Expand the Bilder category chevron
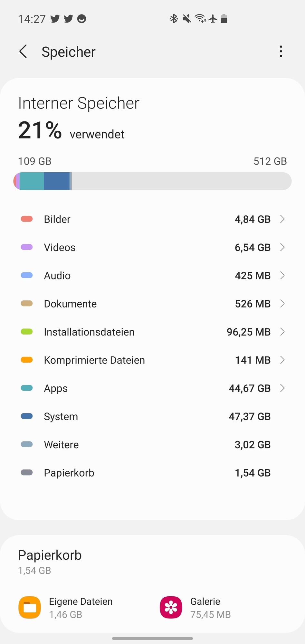Screen dimensions: 305x644 [x=282, y=219]
